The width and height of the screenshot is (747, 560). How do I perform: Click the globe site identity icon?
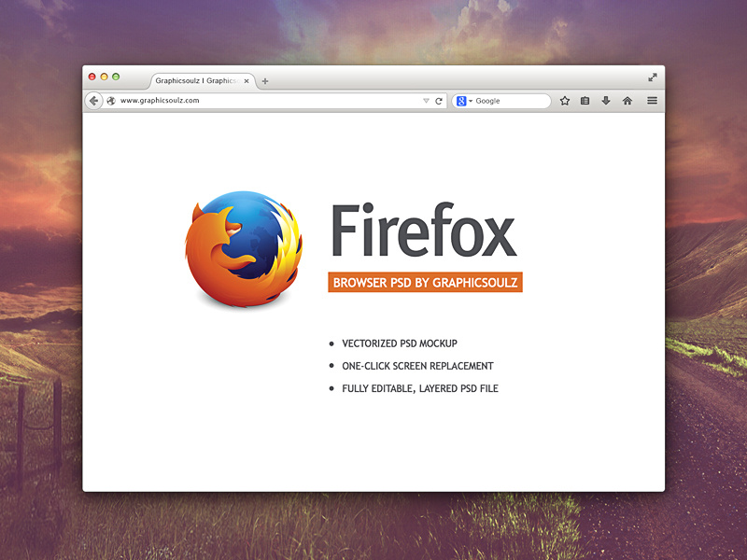point(111,101)
